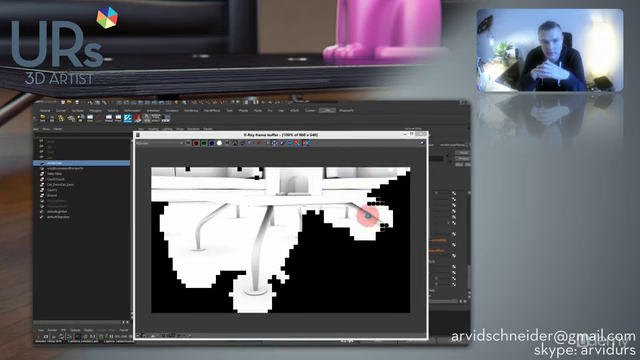Click the save image icon in frame buffer
This screenshot has width=640, height=360.
[x=235, y=143]
